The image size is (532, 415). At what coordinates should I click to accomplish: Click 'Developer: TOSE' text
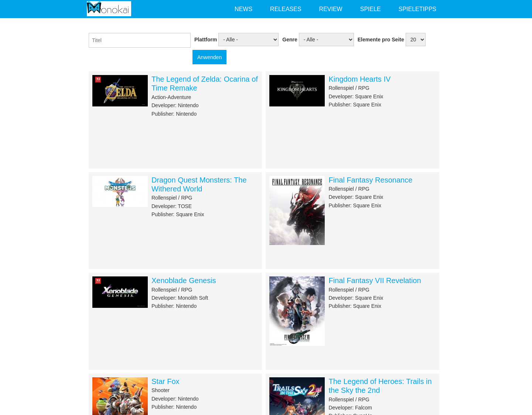(171, 206)
